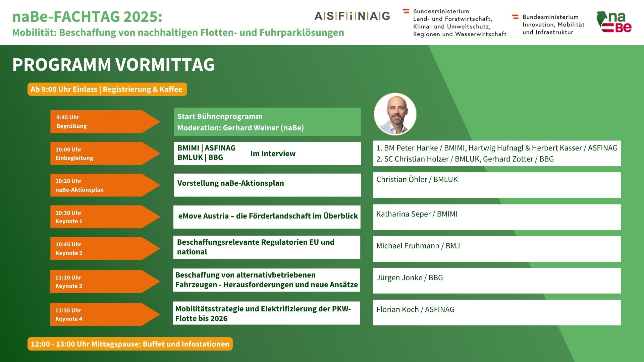The width and height of the screenshot is (644, 362).
Task: Select the 10:45 Uhr Keynote 2 arrow
Action: click(101, 249)
